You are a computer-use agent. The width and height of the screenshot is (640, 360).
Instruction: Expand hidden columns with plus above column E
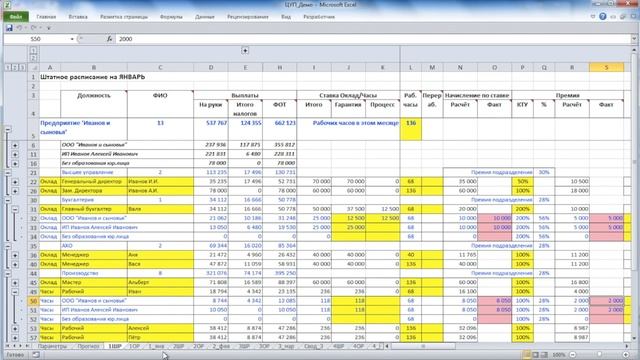click(245, 51)
